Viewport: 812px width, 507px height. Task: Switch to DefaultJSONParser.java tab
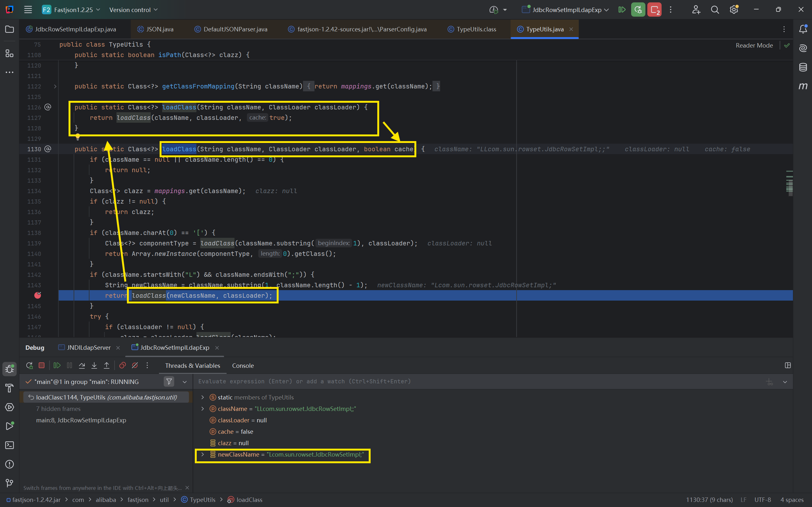[231, 29]
